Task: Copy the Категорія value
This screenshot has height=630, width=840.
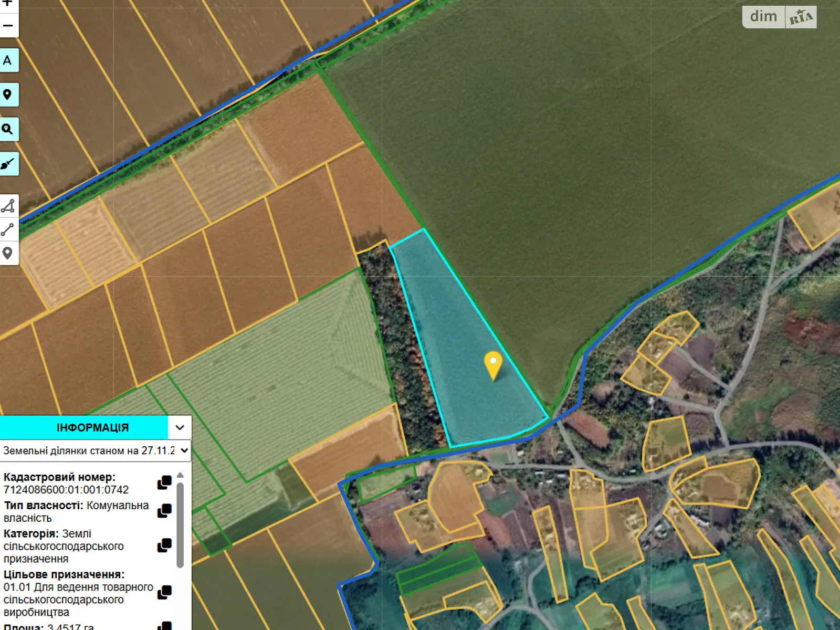Action: pos(164,545)
